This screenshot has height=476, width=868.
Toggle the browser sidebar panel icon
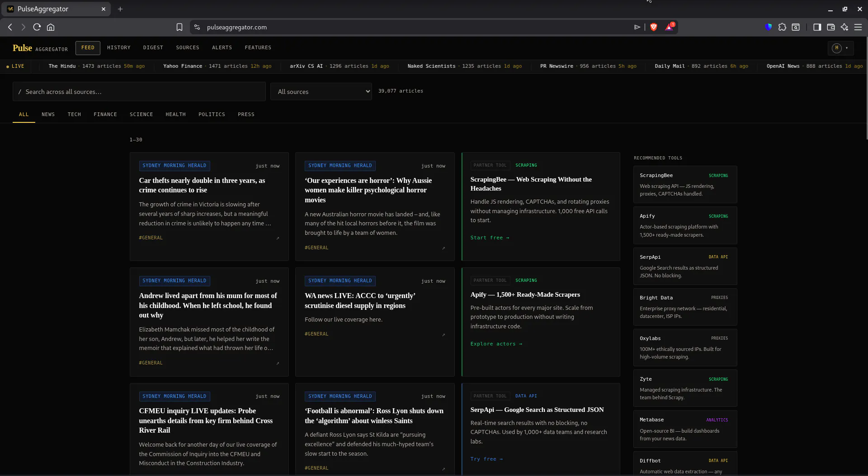817,27
